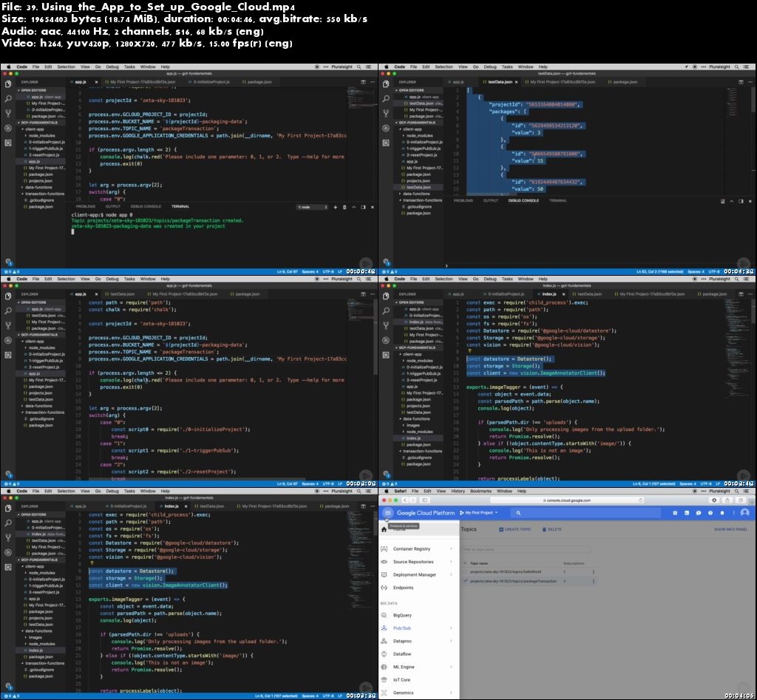This screenshot has height=700, width=757.
Task: In the 00:00:42 frame, open the '1: node' terminal dropdown
Action: click(313, 207)
